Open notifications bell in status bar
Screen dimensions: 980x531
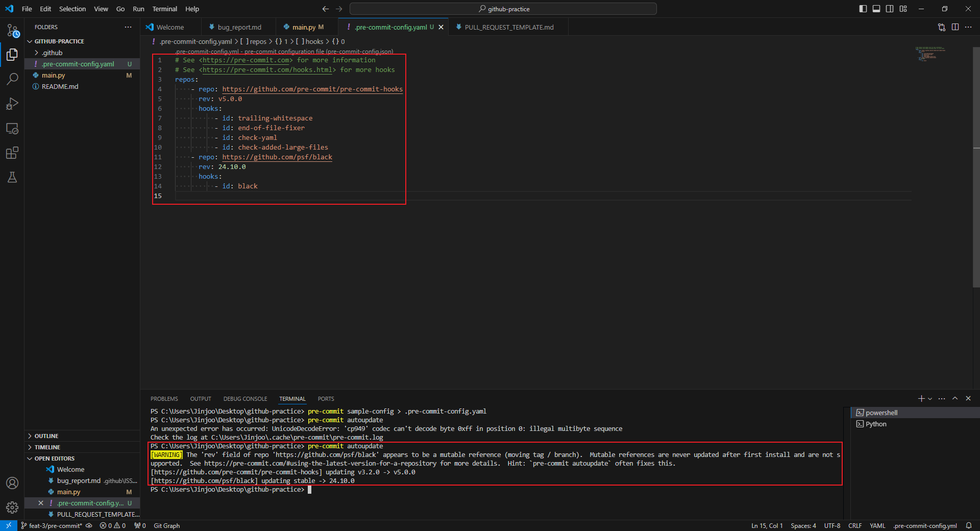969,525
